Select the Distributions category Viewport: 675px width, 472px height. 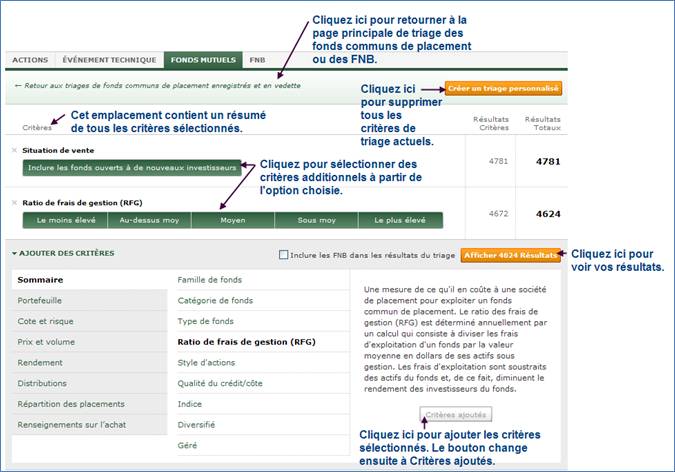click(x=90, y=383)
